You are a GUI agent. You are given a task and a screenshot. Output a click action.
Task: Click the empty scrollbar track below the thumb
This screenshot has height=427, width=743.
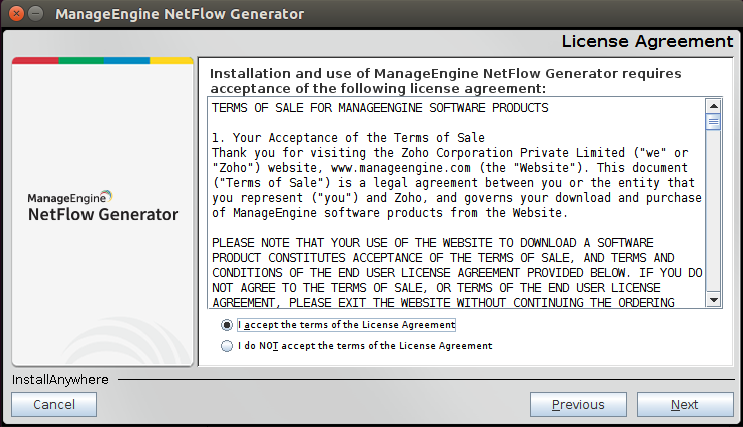(713, 220)
